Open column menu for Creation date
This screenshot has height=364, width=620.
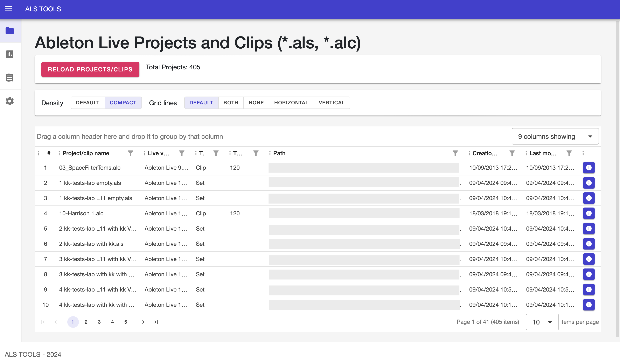pos(469,153)
